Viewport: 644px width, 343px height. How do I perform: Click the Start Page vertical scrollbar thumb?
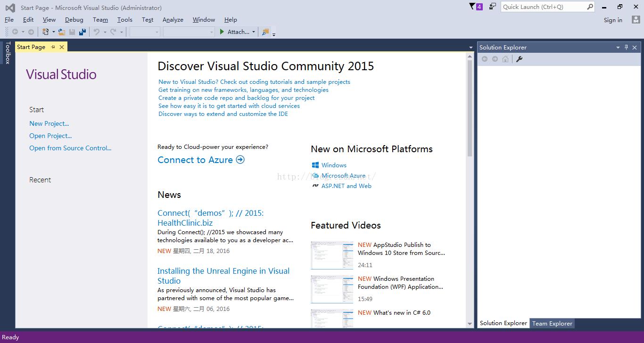tap(470, 108)
